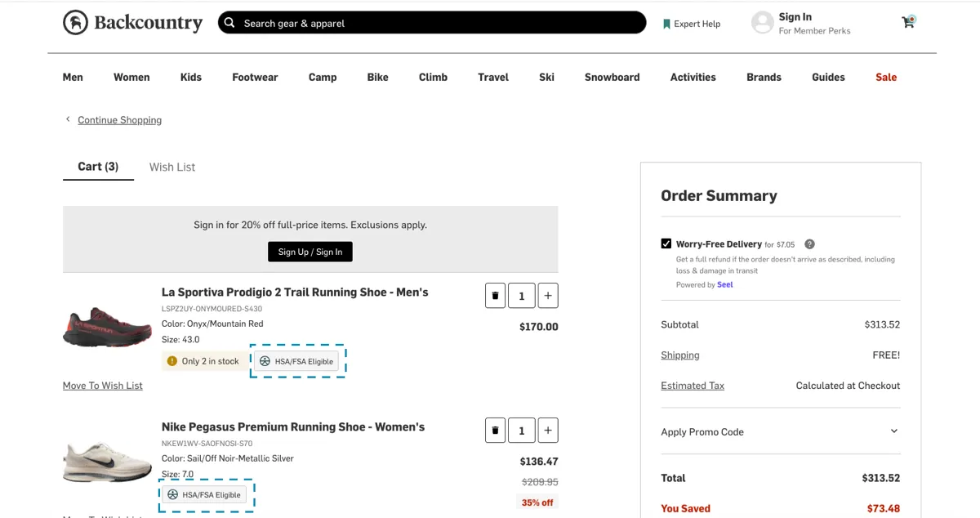
Task: Open Nike Pegasus Premium product title
Action: pos(293,426)
